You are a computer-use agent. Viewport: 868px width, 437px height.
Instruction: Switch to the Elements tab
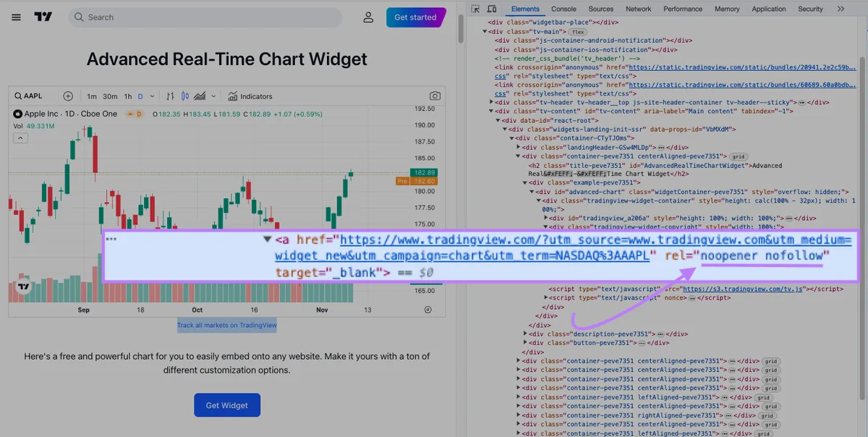525,9
